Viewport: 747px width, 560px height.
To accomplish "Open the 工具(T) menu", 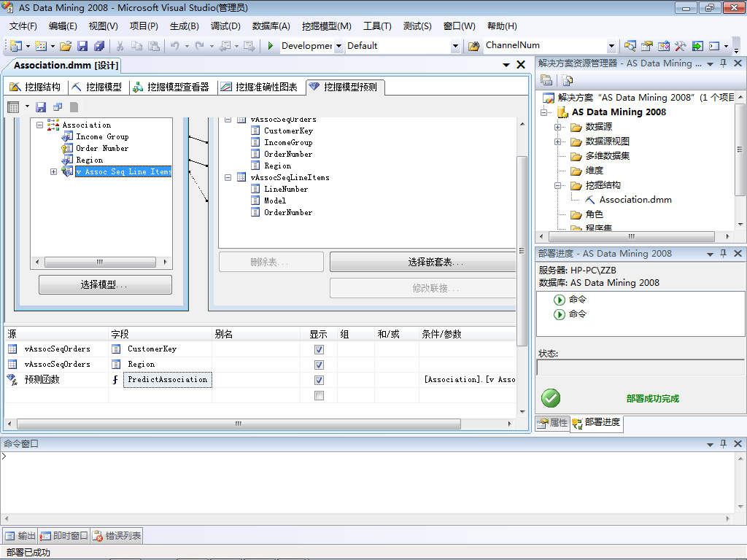I will (x=377, y=26).
